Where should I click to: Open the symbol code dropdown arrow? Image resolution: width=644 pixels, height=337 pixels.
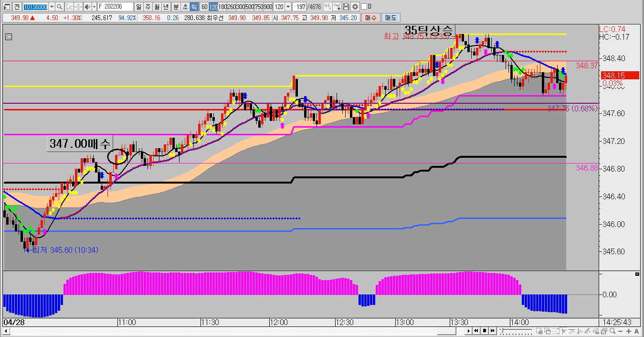pos(52,7)
